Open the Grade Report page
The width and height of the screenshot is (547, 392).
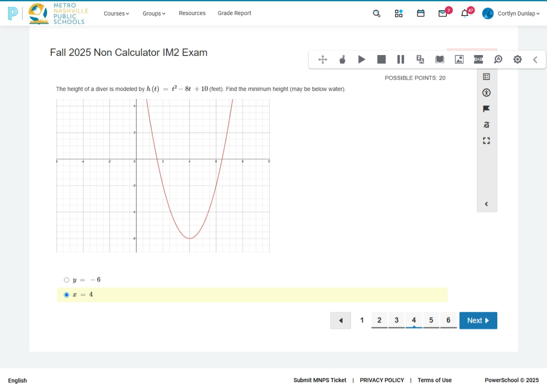coord(234,13)
